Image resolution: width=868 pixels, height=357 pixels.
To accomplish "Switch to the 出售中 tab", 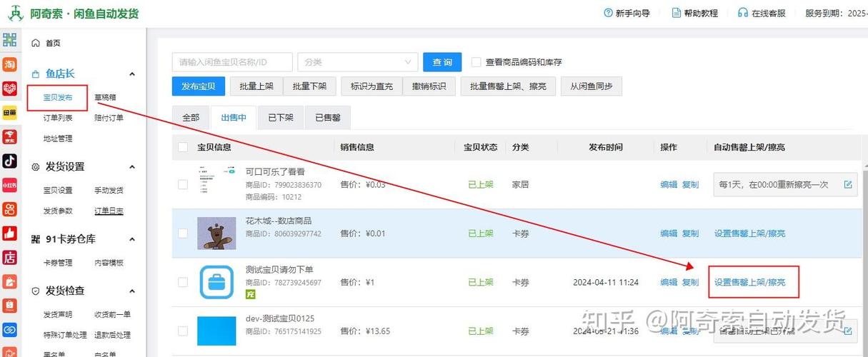I will tap(234, 118).
